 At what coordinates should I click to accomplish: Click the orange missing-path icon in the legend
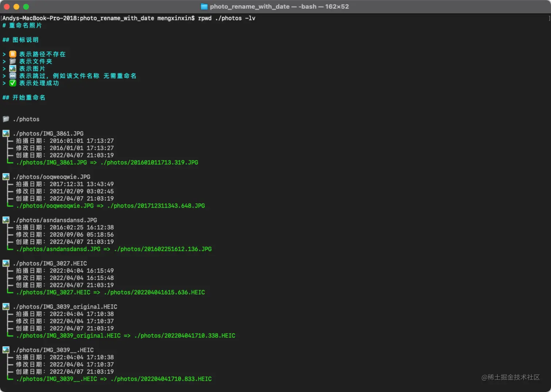pyautogui.click(x=13, y=54)
